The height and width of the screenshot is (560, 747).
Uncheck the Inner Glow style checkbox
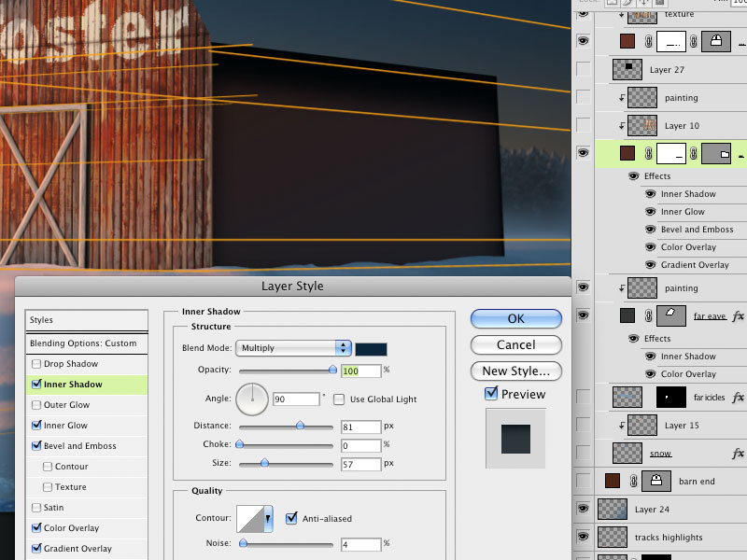pyautogui.click(x=36, y=425)
